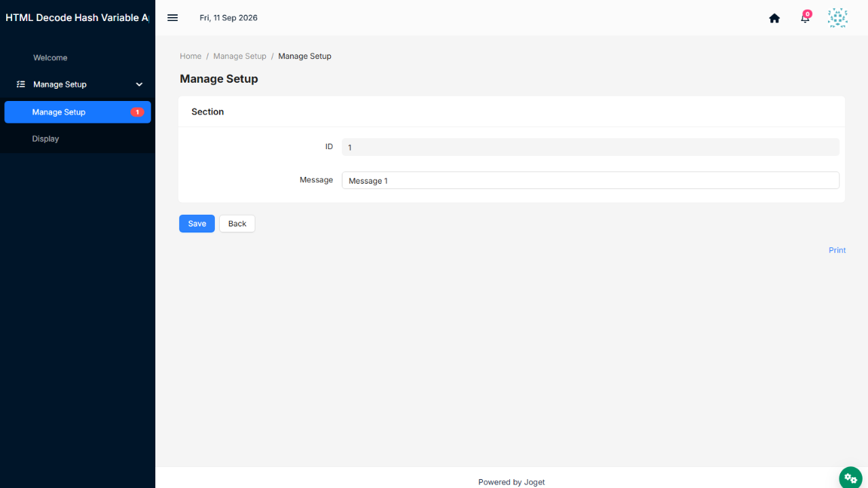Click the Save button
The width and height of the screenshot is (868, 488).
[x=197, y=224]
